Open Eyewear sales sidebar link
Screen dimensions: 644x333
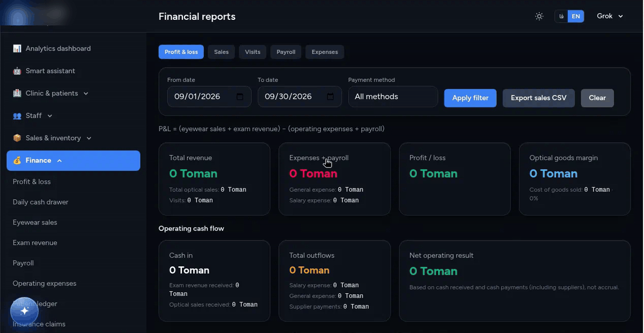[x=35, y=222]
